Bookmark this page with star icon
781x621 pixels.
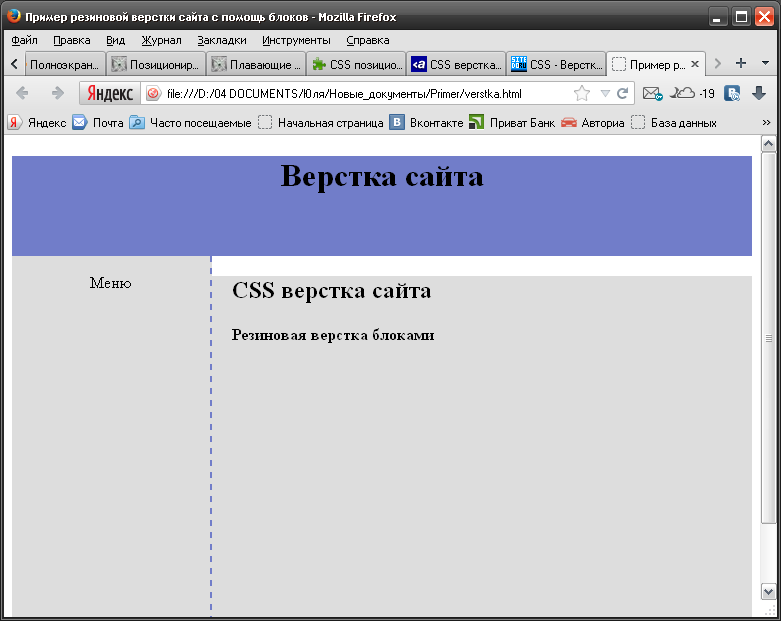tap(582, 93)
